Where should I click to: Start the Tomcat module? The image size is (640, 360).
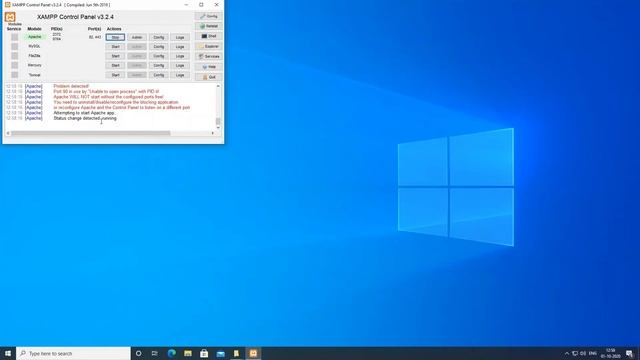click(x=115, y=75)
